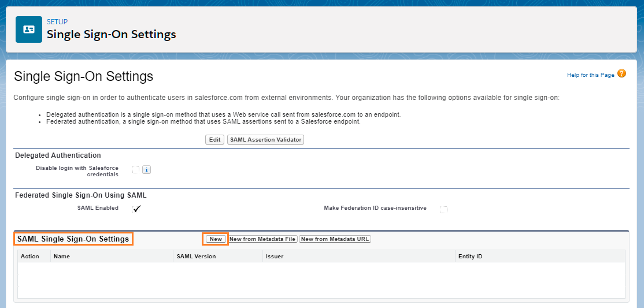
Task: Click the SAML Version column header
Action: [x=197, y=256]
